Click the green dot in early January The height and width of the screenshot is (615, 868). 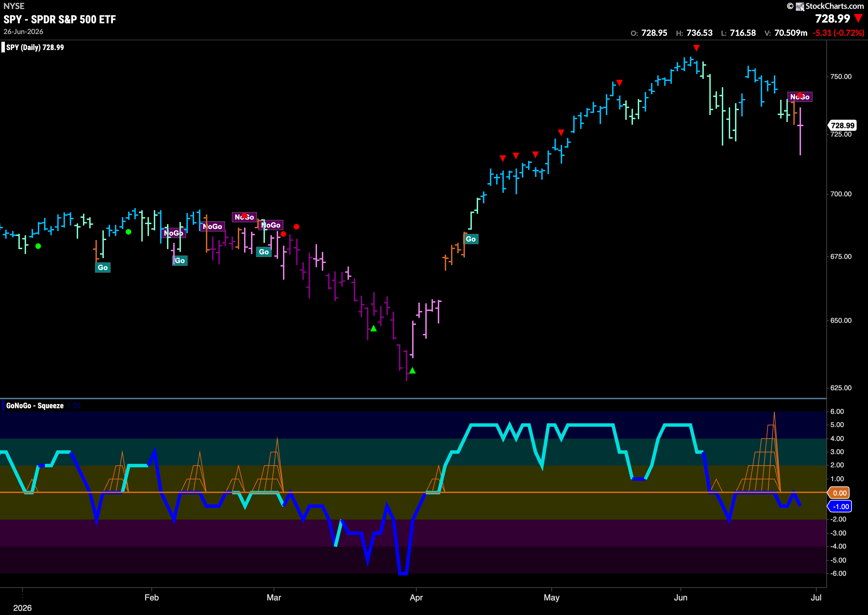click(38, 246)
